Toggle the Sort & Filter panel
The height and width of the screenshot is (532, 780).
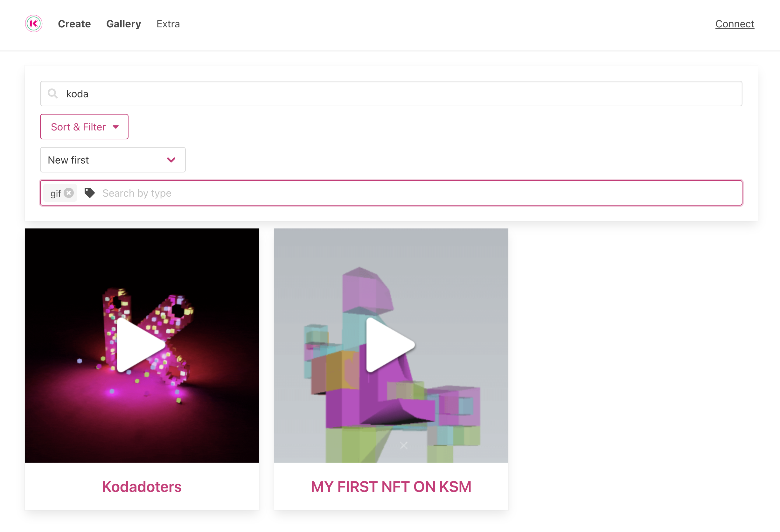click(x=78, y=127)
